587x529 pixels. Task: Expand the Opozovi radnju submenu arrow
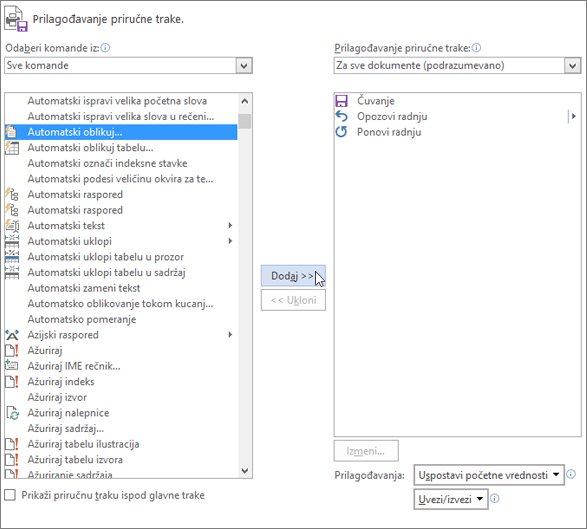click(x=573, y=116)
